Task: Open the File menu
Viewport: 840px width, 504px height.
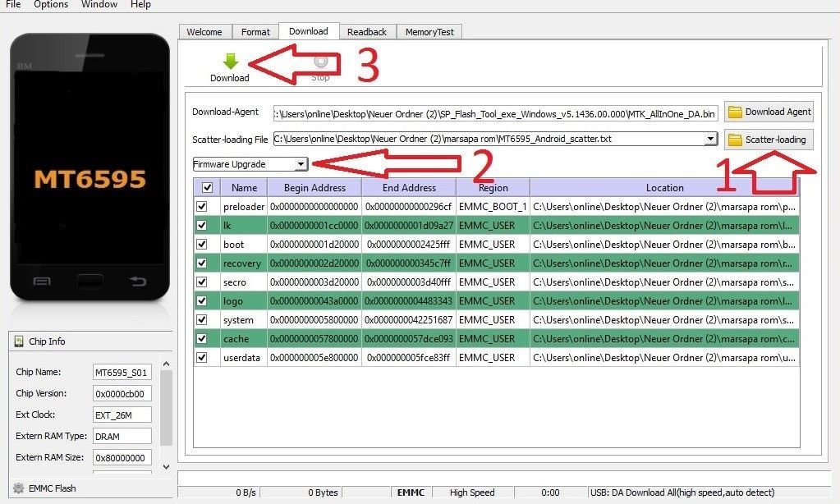Action: (13, 4)
